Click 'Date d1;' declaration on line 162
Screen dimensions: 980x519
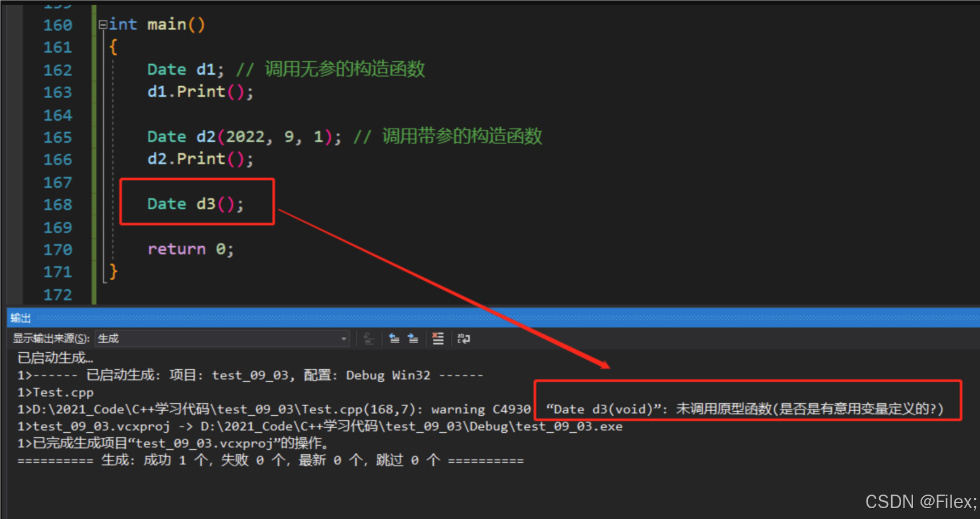coord(185,70)
